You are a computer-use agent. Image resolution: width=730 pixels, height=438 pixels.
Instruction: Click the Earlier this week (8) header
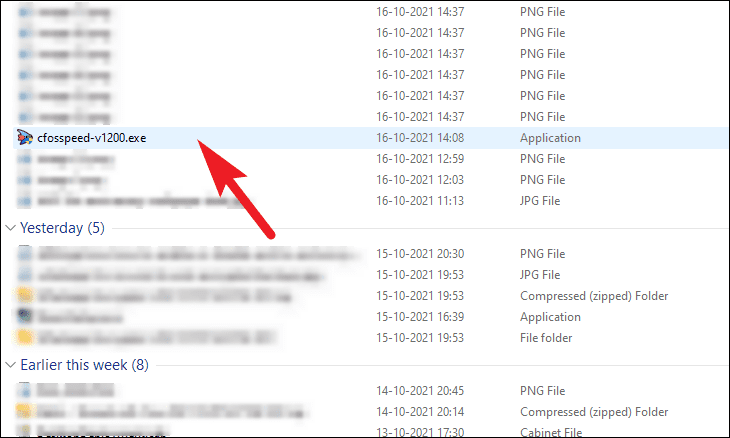tap(84, 365)
